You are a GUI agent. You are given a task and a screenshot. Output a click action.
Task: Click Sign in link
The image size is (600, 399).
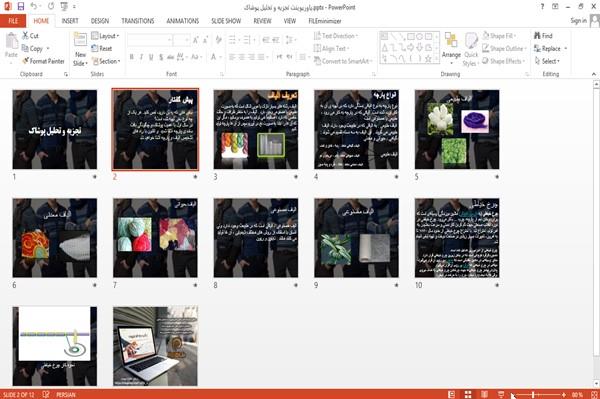coord(578,21)
